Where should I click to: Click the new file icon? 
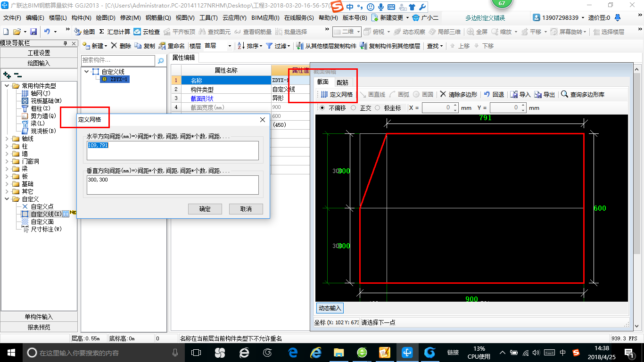coord(6,32)
